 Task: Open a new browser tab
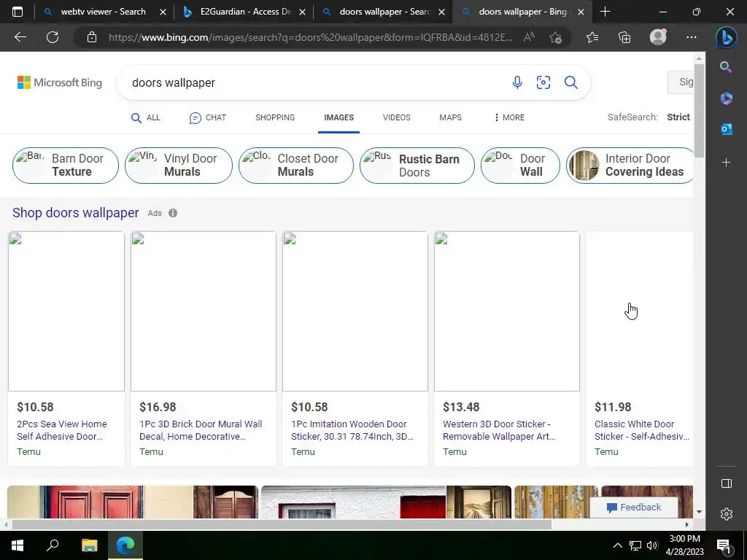click(605, 12)
